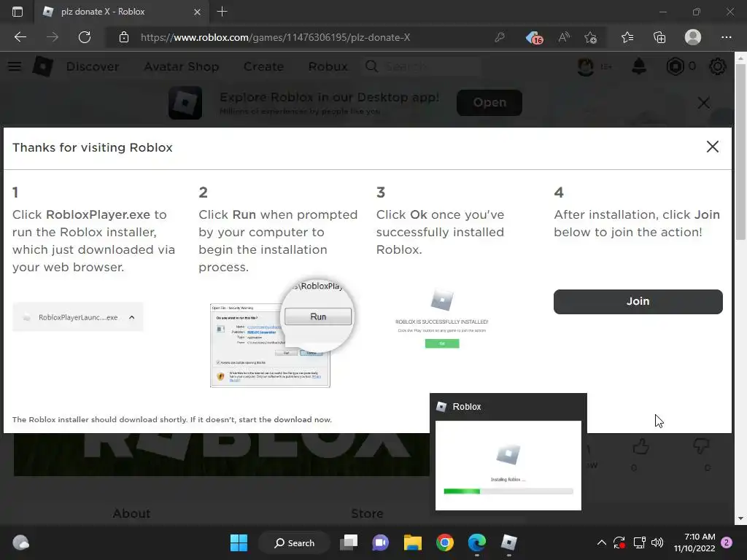Click the start the download now link
The image size is (747, 560).
(285, 419)
